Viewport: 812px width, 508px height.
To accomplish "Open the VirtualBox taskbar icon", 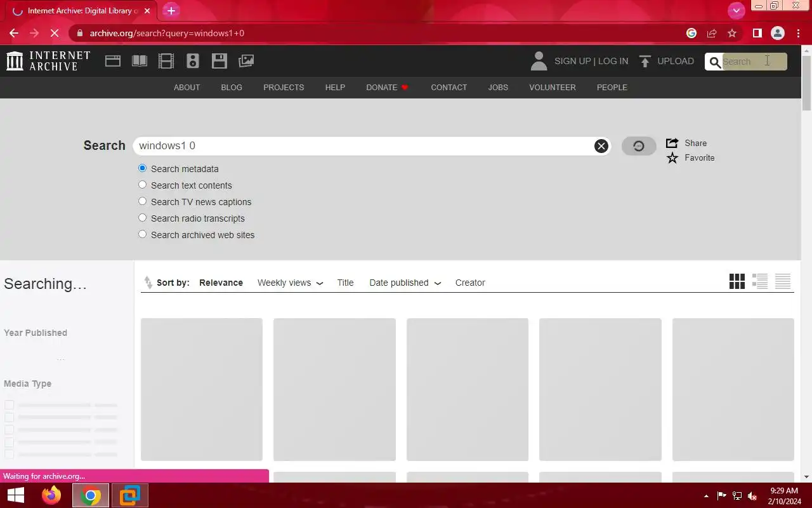I will pos(129,495).
